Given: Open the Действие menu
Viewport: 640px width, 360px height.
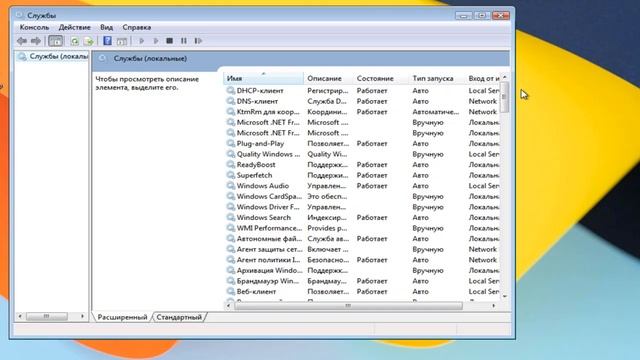Looking at the screenshot, I should [x=75, y=27].
